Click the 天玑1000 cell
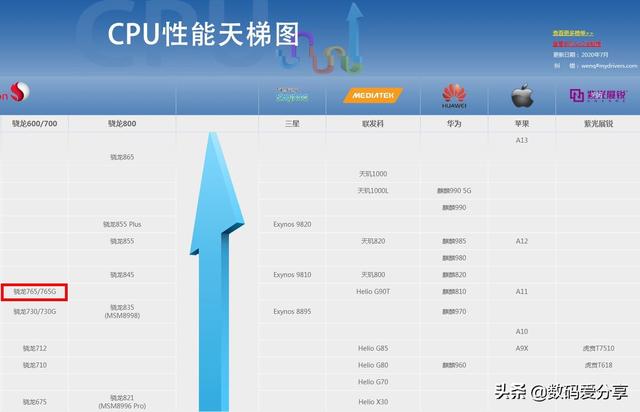Viewport: 640px width, 412px height. click(373, 174)
